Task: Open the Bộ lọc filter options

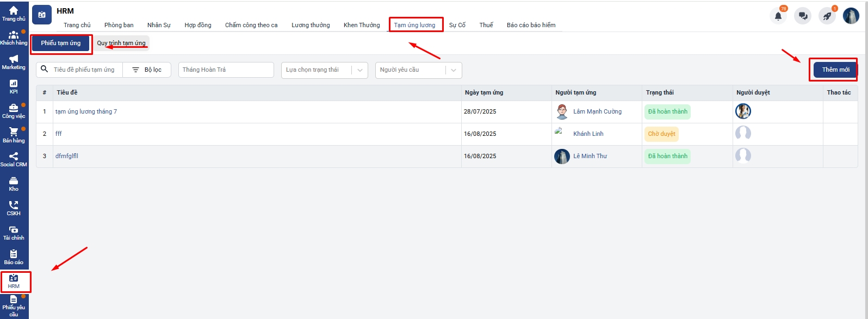Action: 147,70
